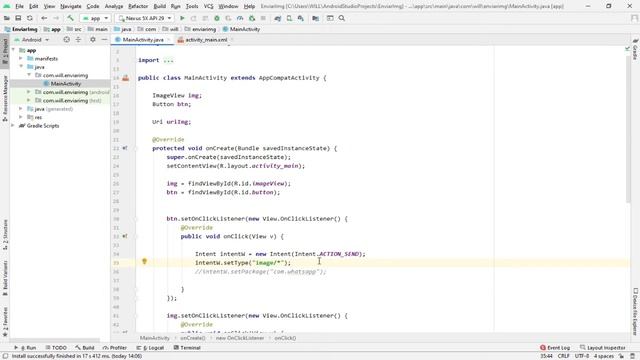Open the Terminal tool window
The image size is (640, 360).
[x=187, y=348]
